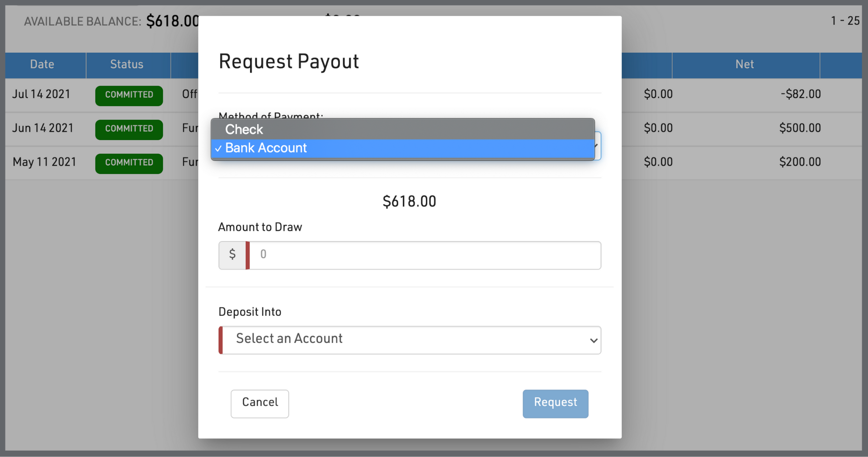Click the -$82.00 net amount
This screenshot has width=868, height=457.
click(x=801, y=94)
